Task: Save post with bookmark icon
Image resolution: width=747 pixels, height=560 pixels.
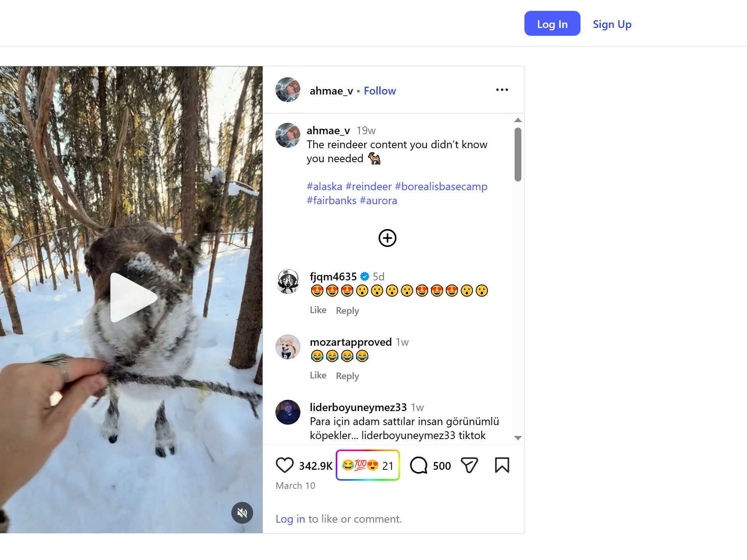Action: click(x=502, y=465)
